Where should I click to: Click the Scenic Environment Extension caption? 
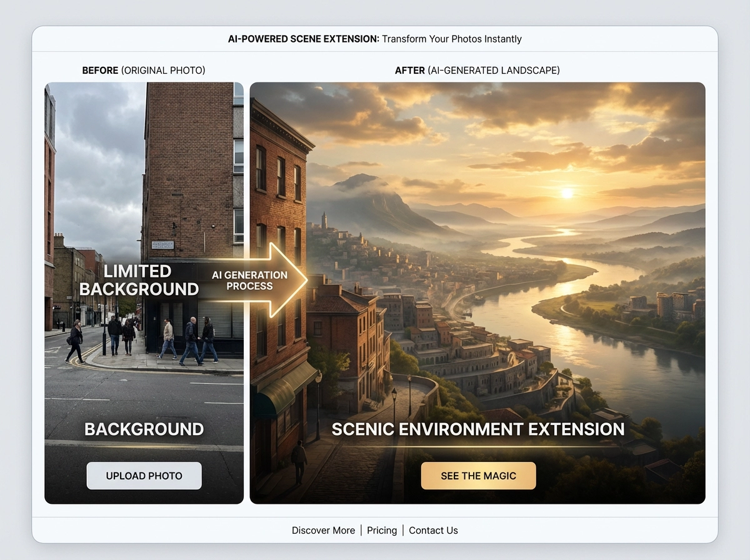(477, 429)
